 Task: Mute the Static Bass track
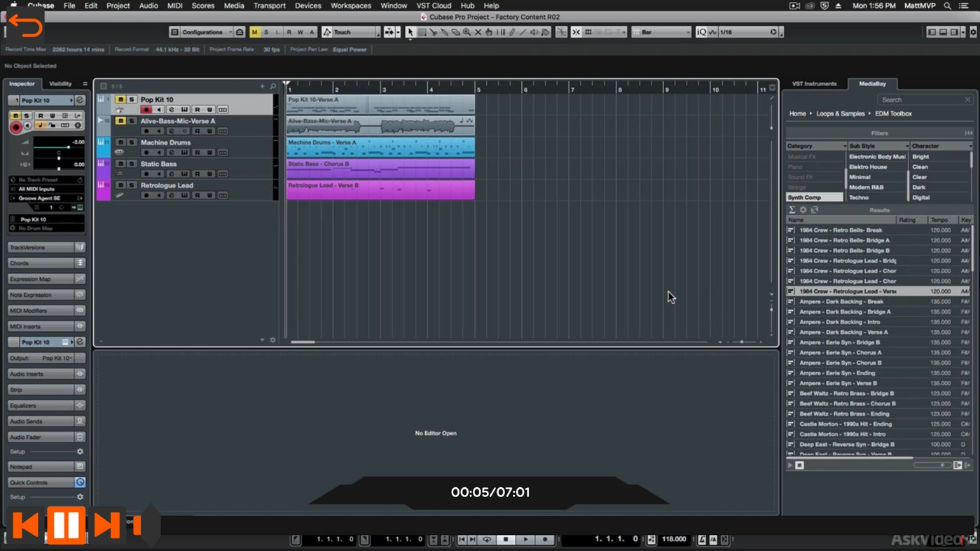tap(120, 163)
